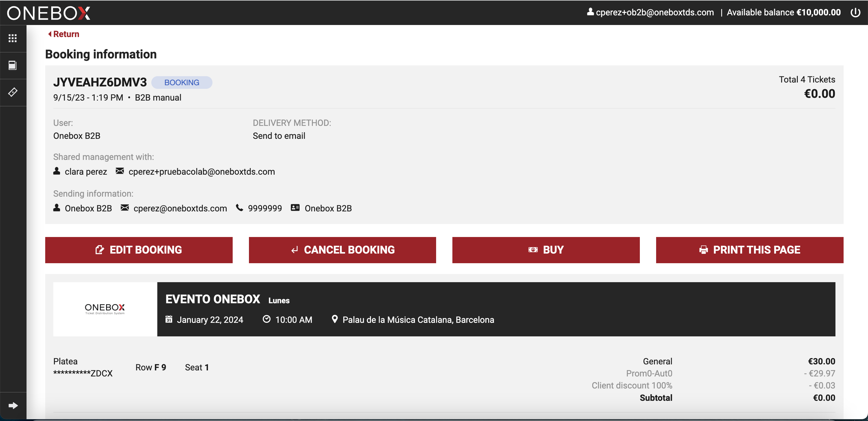Viewport: 868px width, 421px height.
Task: Click the Subtotal label
Action: coord(656,398)
